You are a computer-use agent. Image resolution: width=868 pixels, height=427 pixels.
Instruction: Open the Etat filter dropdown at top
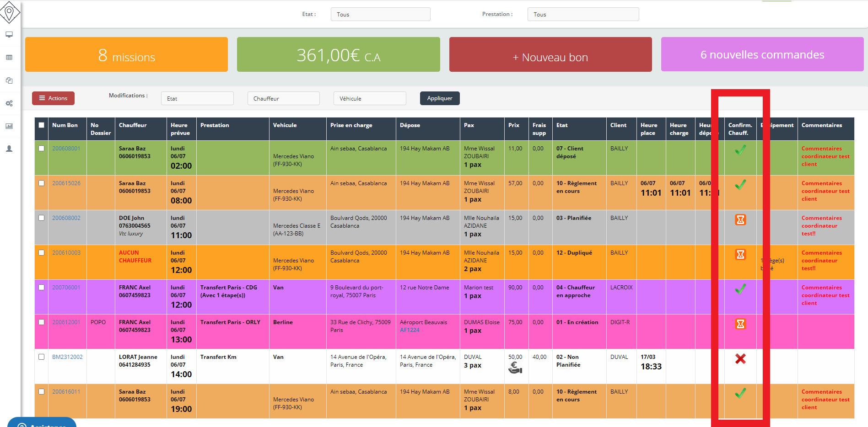click(x=380, y=15)
